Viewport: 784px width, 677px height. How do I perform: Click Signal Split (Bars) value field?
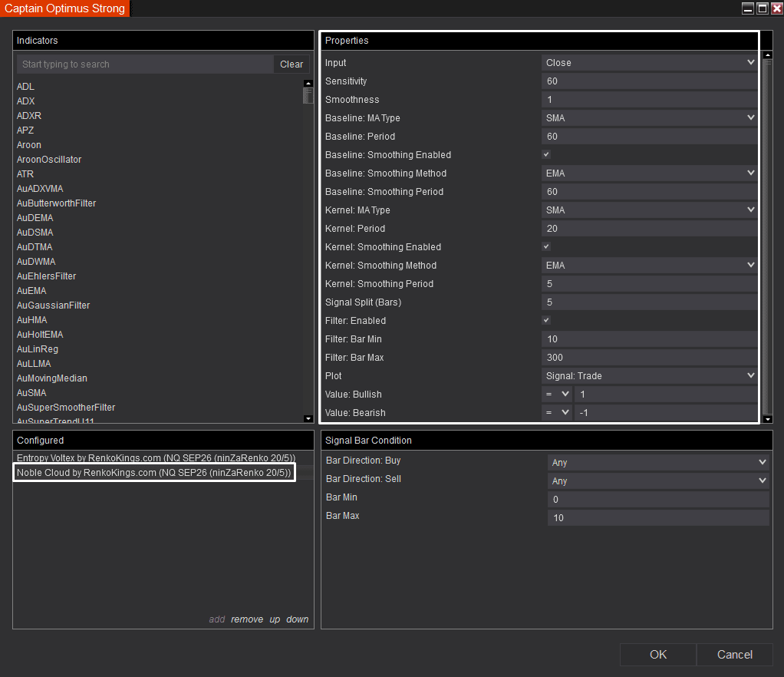click(649, 302)
